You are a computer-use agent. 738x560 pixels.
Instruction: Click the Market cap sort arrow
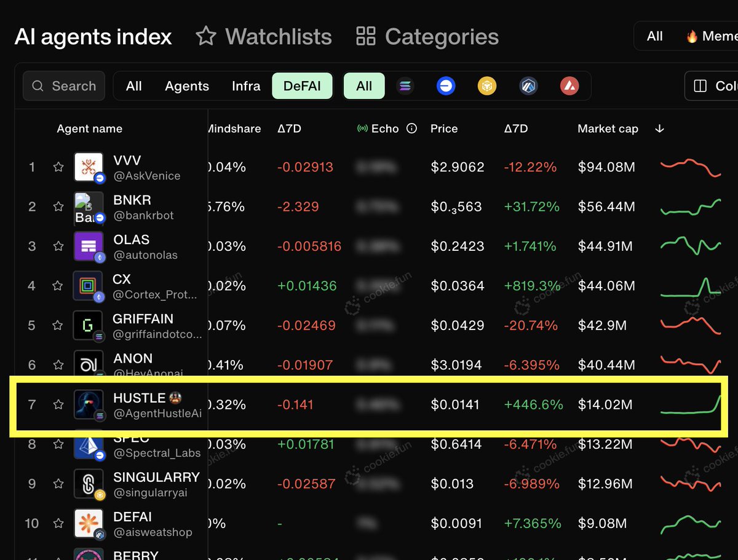[660, 128]
